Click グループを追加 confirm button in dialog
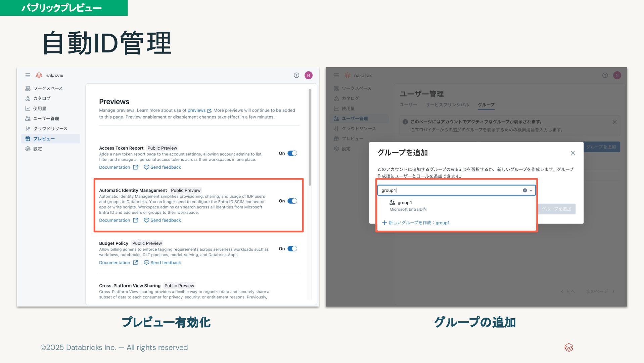 [x=556, y=209]
